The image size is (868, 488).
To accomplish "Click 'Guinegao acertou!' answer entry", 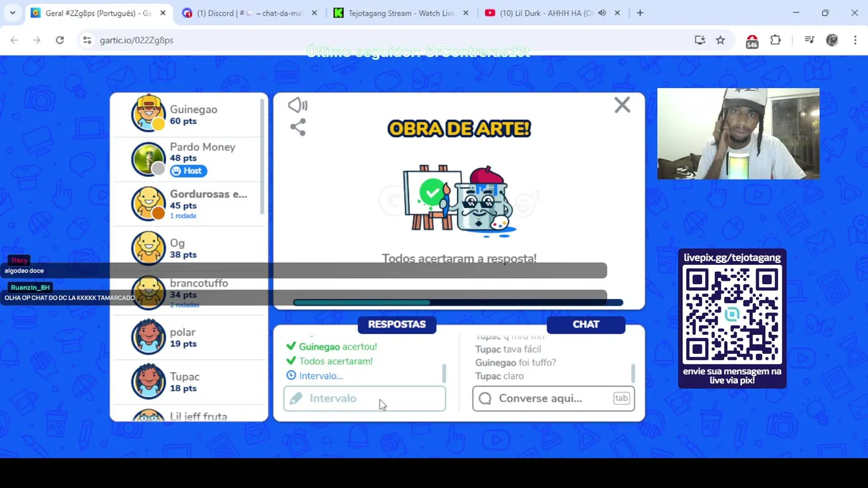I will click(x=338, y=346).
